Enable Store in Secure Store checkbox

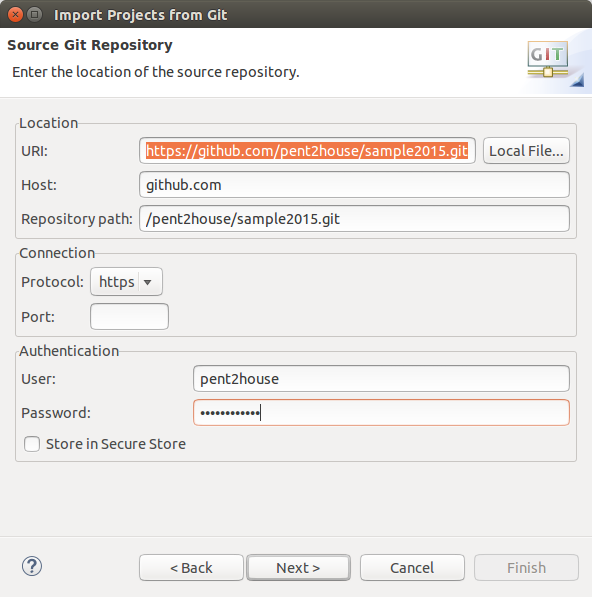pos(32,444)
